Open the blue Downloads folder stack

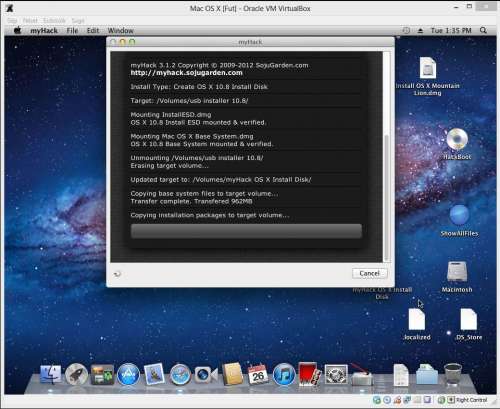point(427,375)
